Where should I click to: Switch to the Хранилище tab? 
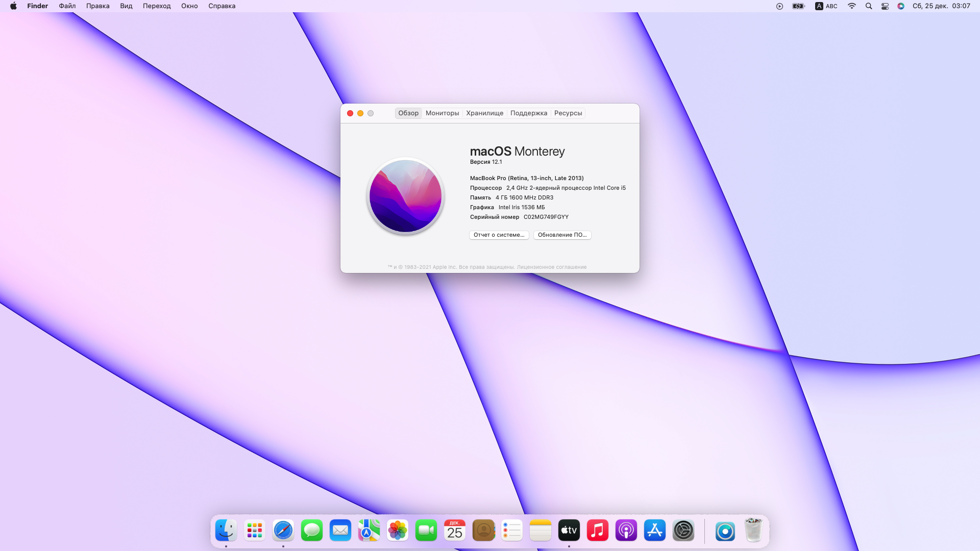pos(484,113)
